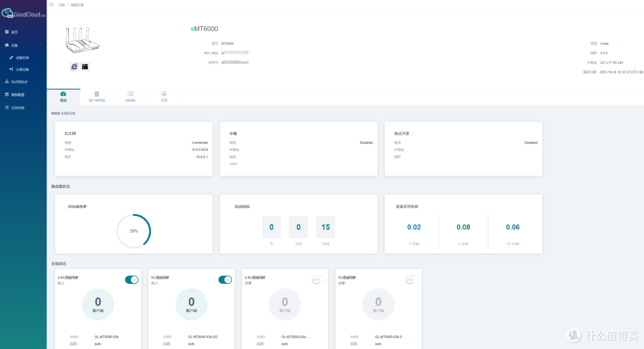Viewport: 644px width, 349px height.
Task: Open the share devices icon in sidebar
Action: [x=11, y=69]
